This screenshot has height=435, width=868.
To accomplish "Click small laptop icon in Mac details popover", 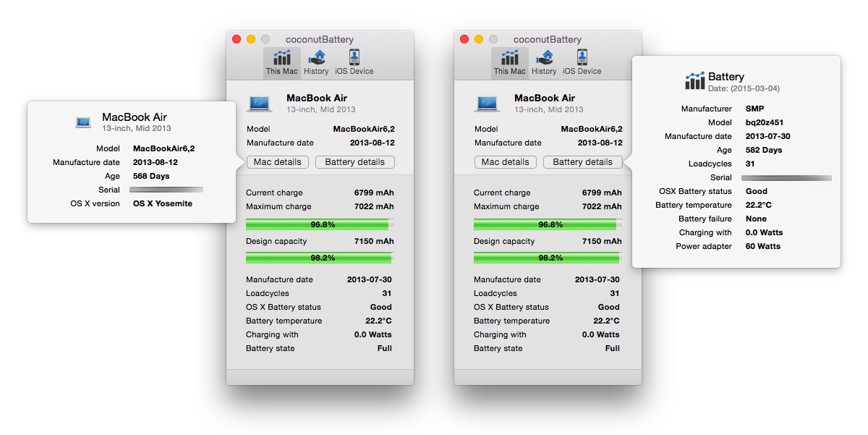I will pos(84,122).
